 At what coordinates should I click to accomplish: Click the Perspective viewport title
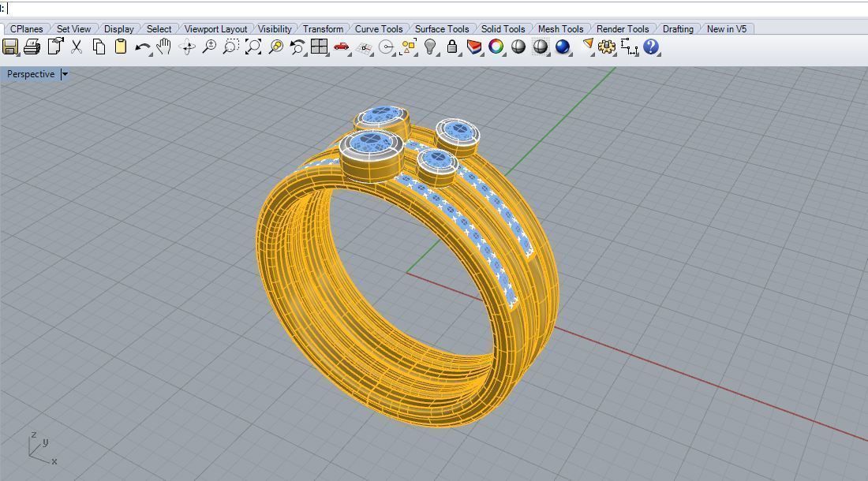tap(31, 74)
